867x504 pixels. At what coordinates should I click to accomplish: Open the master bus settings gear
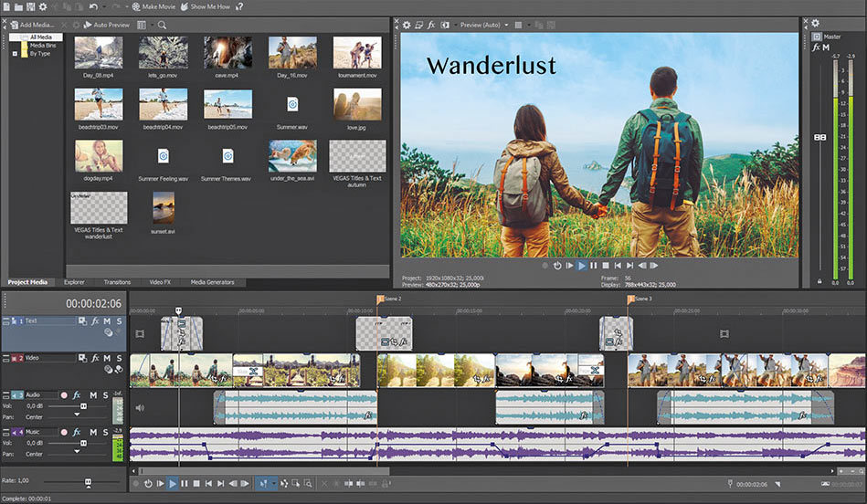click(815, 24)
